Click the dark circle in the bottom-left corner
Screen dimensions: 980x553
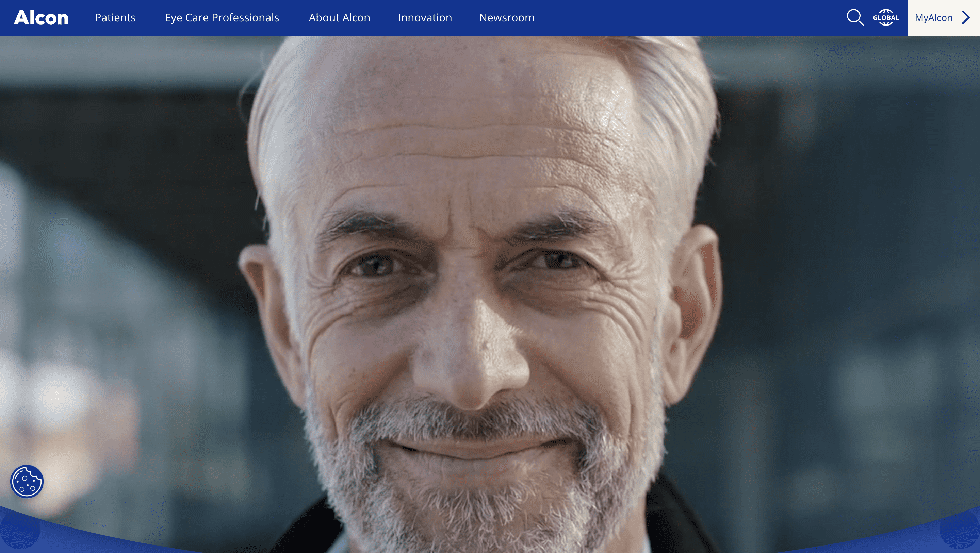click(20, 530)
